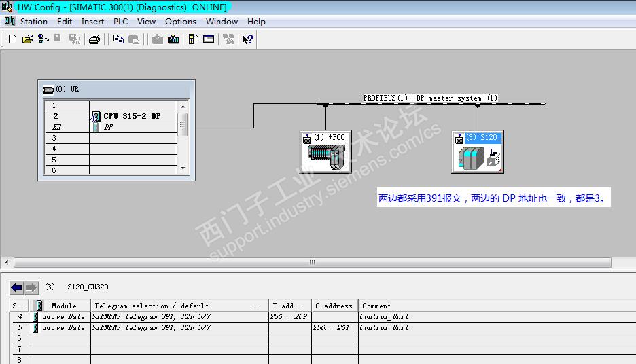The width and height of the screenshot is (636, 364).
Task: Print the configuration with the printer icon
Action: (94, 39)
